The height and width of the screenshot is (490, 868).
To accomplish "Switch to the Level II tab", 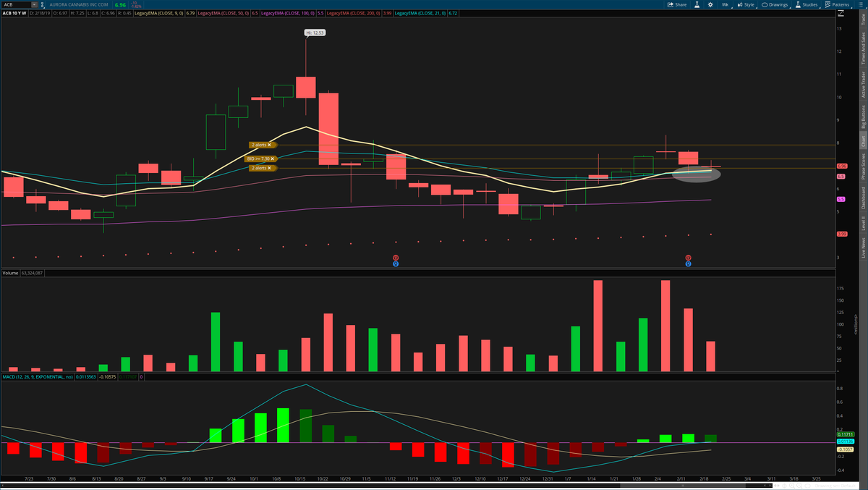I will click(863, 224).
